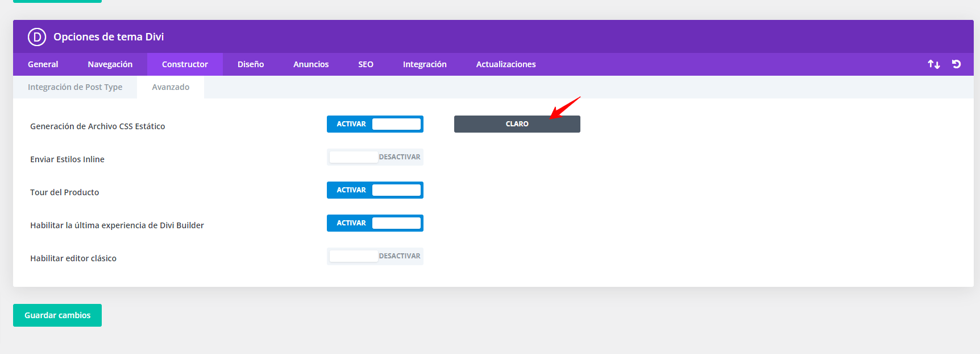Click the Generación de Archivo CSS Estático label
980x354 pixels.
[x=98, y=126]
